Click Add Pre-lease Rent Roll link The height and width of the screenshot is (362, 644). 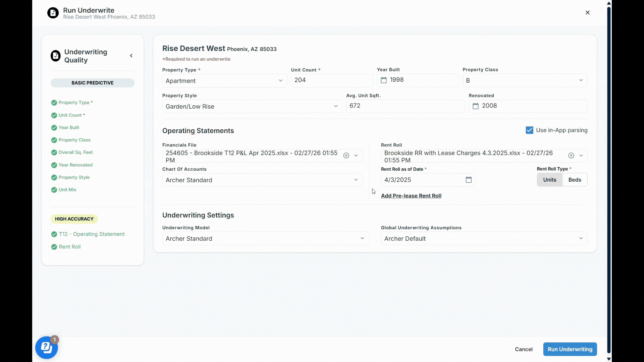411,196
